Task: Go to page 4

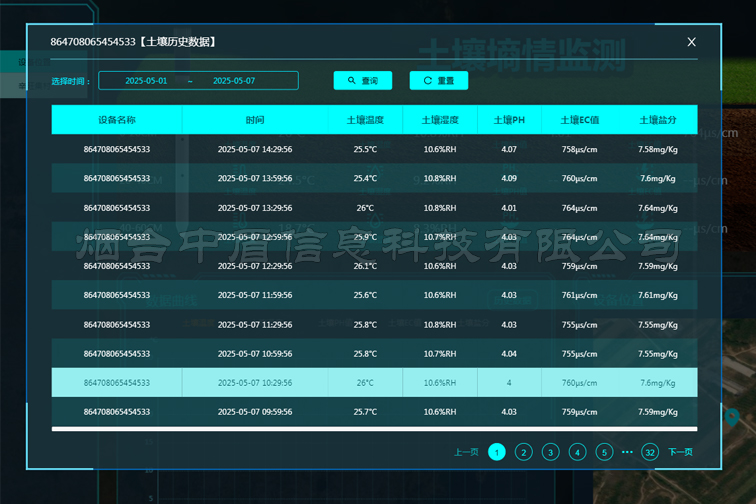Action: click(578, 452)
